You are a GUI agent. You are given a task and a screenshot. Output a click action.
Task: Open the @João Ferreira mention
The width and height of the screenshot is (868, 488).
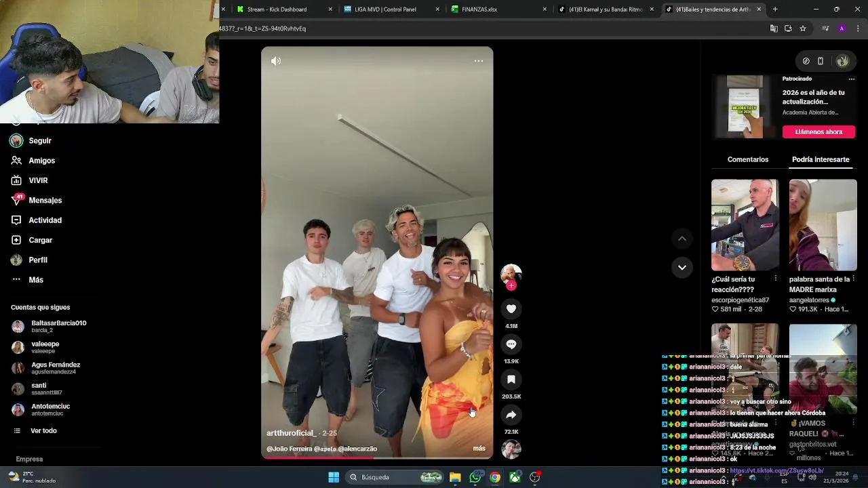click(x=290, y=449)
